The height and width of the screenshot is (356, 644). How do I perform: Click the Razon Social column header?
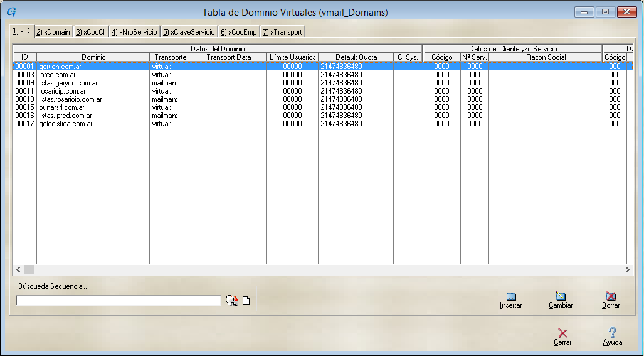pos(546,57)
